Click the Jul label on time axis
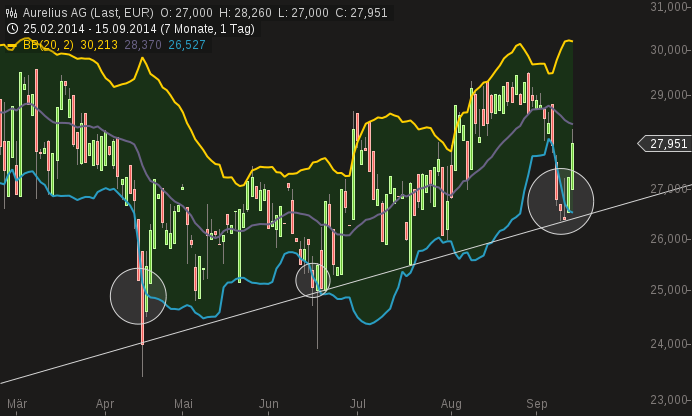Screen dimensions: 692x416 357,404
